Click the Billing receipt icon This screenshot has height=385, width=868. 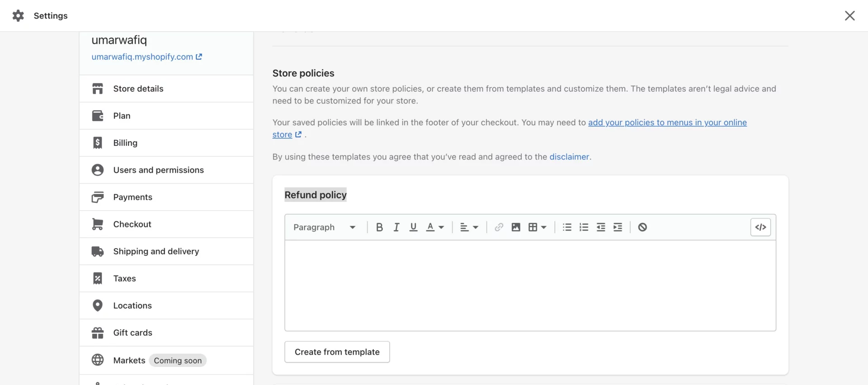[98, 143]
